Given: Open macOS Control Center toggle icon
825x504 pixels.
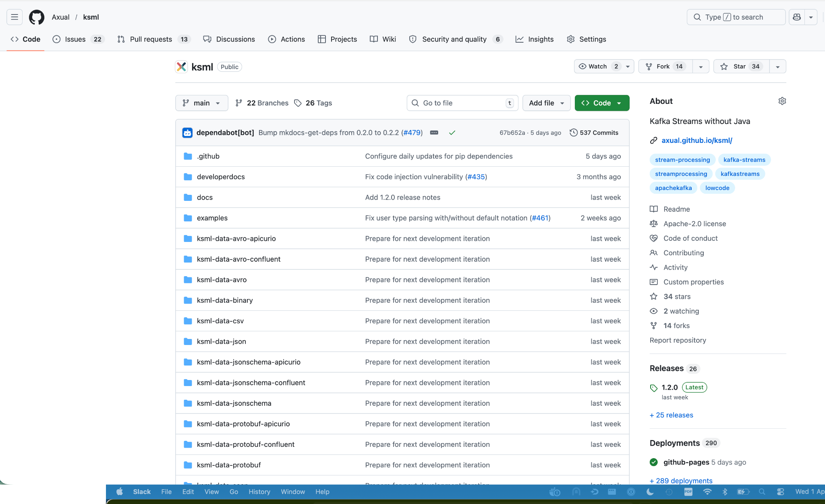Looking at the screenshot, I should coord(780,492).
